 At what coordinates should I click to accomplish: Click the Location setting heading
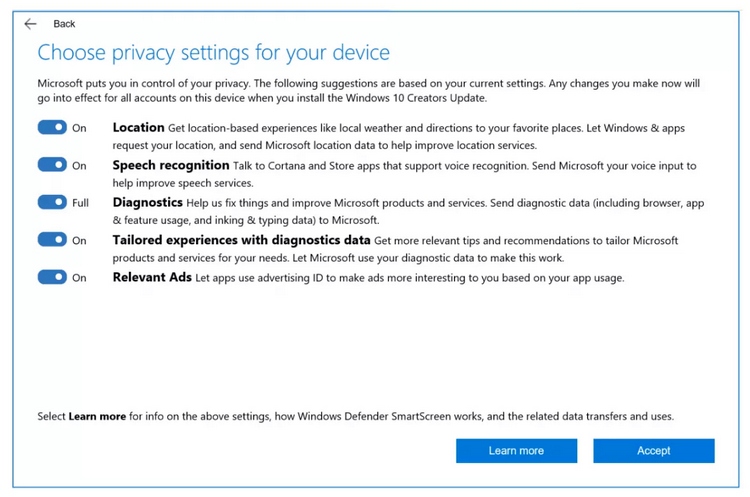coord(138,128)
